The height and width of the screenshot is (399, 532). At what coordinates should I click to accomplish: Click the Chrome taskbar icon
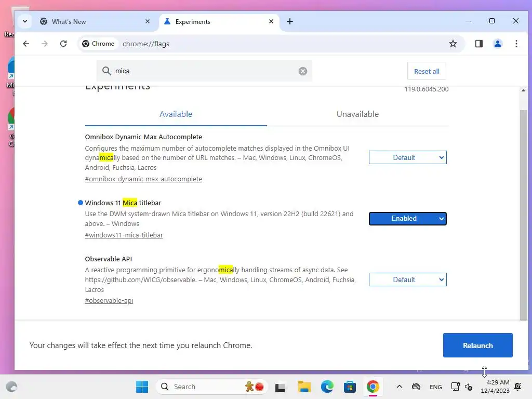tap(373, 387)
